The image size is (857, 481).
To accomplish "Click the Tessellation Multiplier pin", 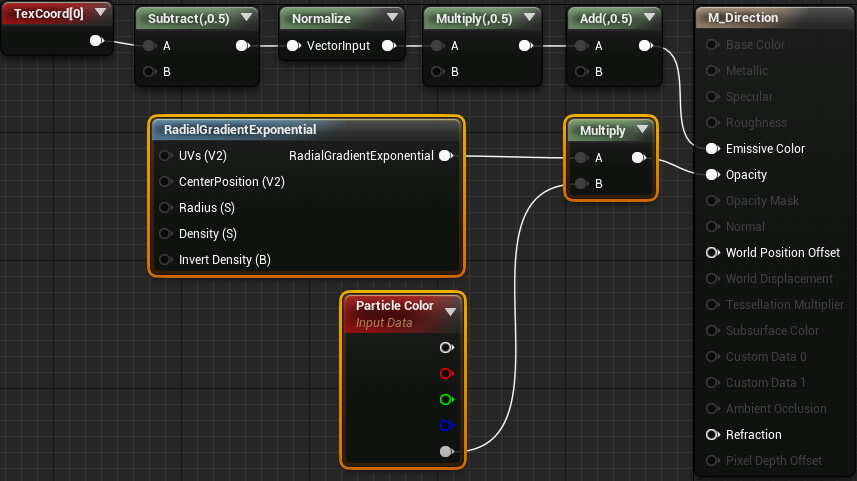I will click(x=712, y=304).
